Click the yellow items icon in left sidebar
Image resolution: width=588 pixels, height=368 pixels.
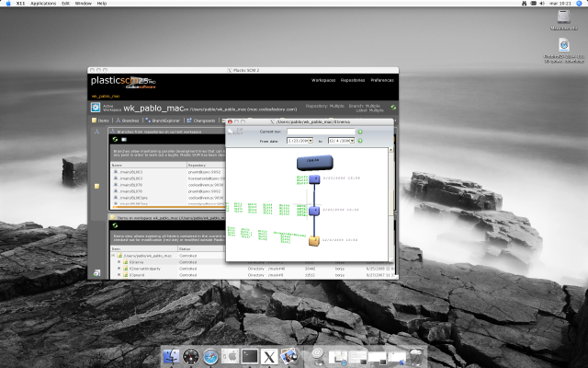pyautogui.click(x=96, y=186)
